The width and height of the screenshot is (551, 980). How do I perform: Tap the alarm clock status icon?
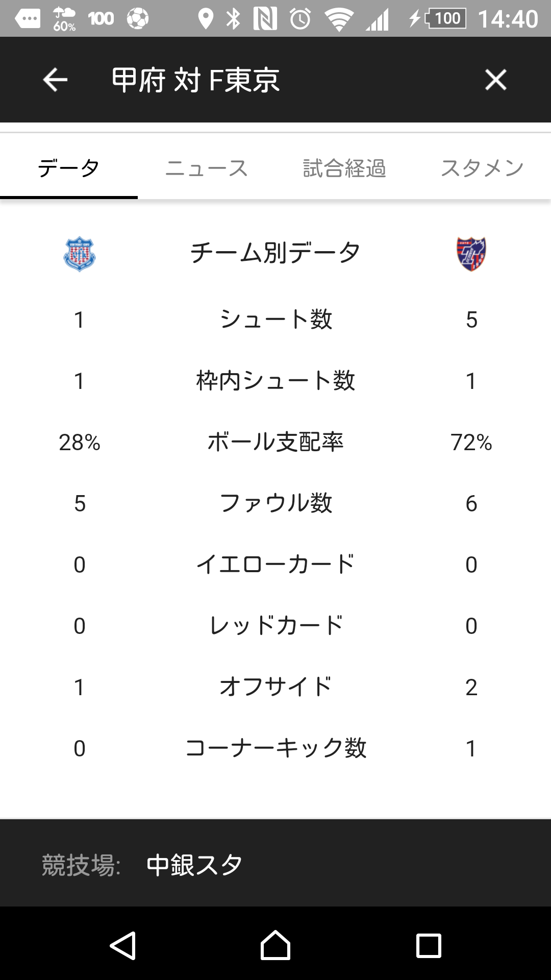click(300, 19)
